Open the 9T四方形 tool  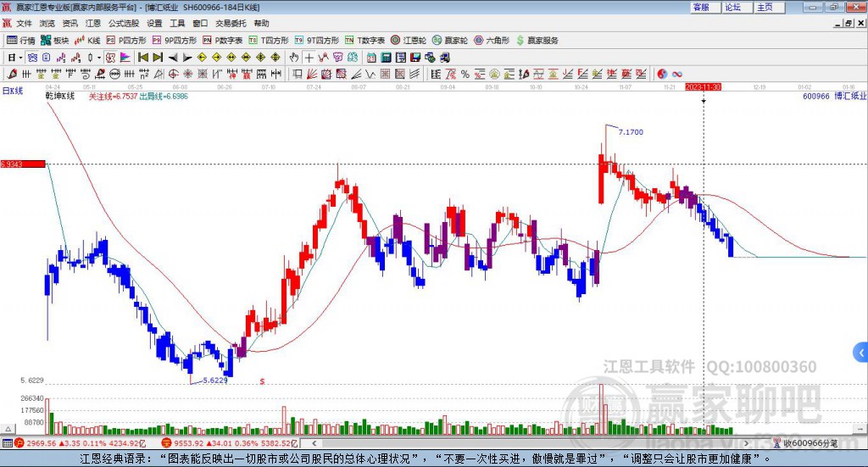click(x=317, y=41)
